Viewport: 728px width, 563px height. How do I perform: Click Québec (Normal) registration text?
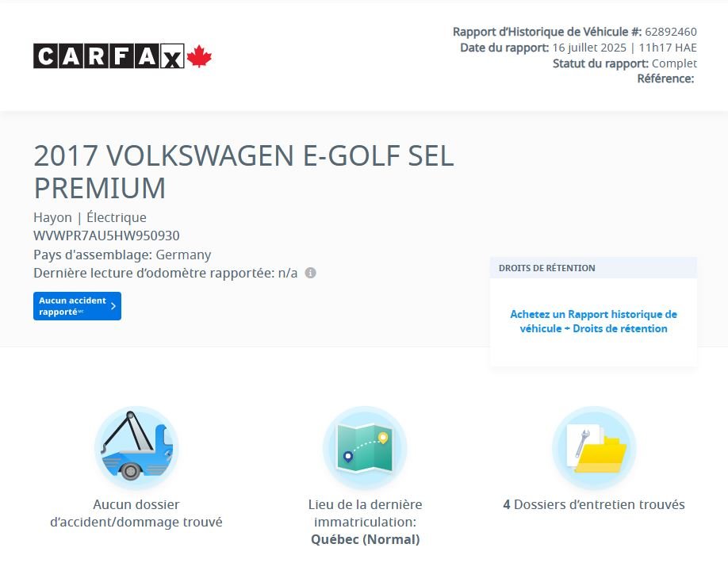365,539
